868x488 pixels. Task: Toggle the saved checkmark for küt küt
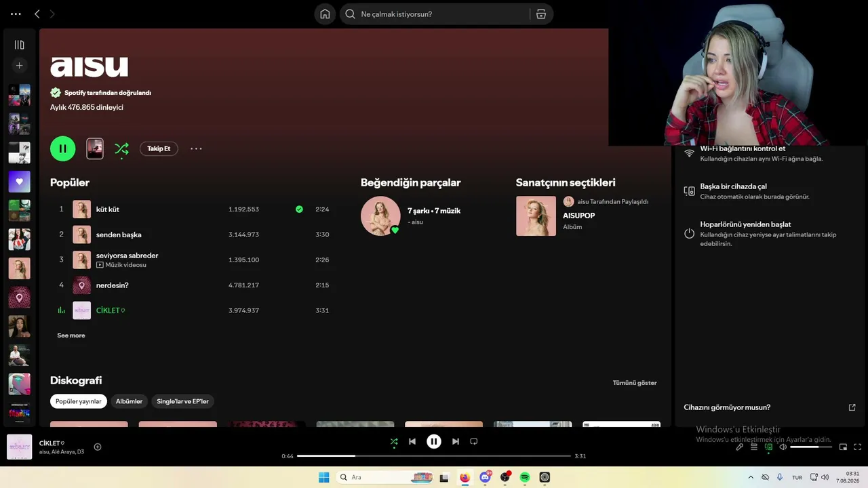pos(299,209)
